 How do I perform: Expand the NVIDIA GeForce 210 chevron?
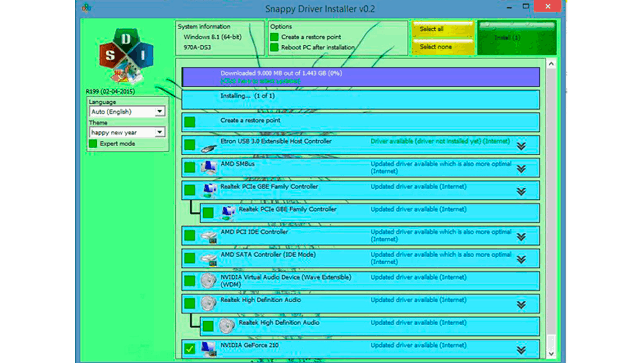[521, 350]
